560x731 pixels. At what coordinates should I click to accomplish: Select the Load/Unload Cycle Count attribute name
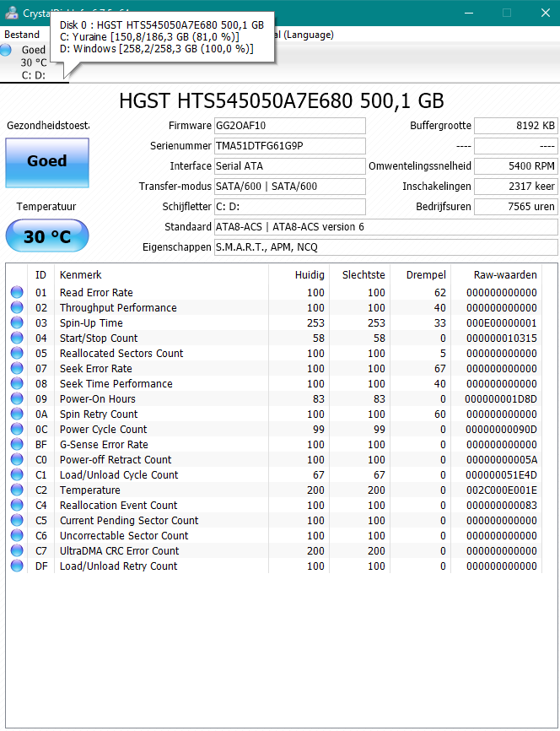click(x=119, y=475)
